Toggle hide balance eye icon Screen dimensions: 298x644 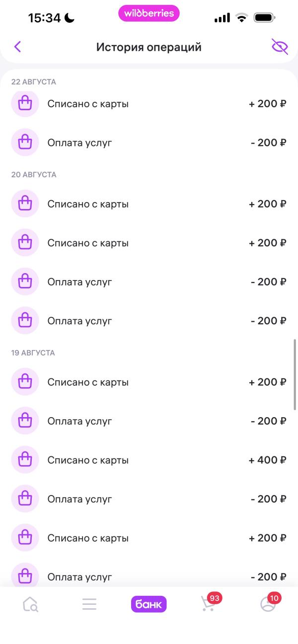280,47
